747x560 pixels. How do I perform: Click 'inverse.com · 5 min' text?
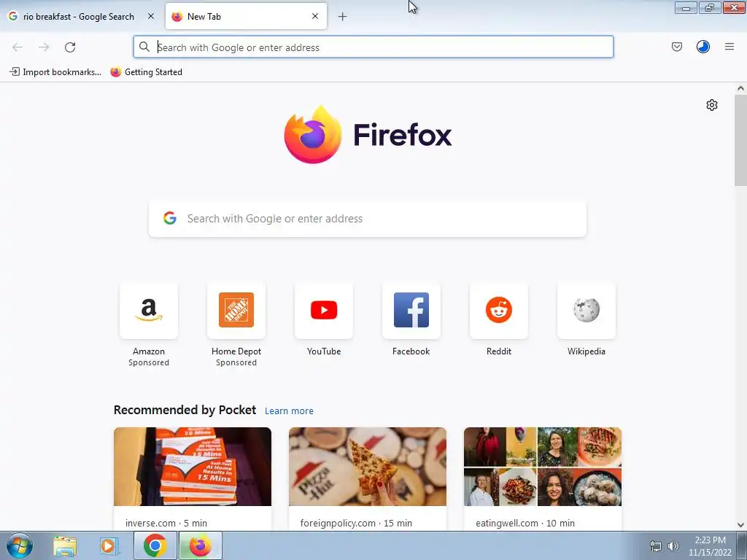click(166, 523)
